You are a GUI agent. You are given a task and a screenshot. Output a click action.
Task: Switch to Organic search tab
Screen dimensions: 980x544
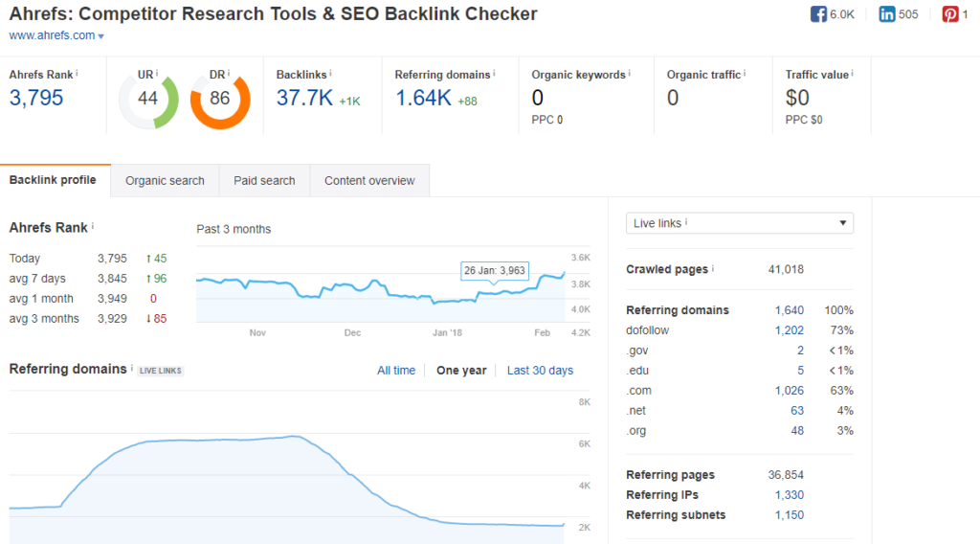tap(165, 181)
